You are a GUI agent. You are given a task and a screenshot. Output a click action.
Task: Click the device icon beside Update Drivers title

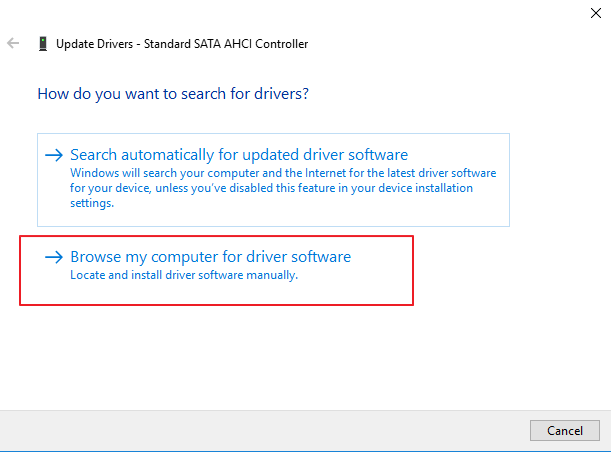[42, 44]
